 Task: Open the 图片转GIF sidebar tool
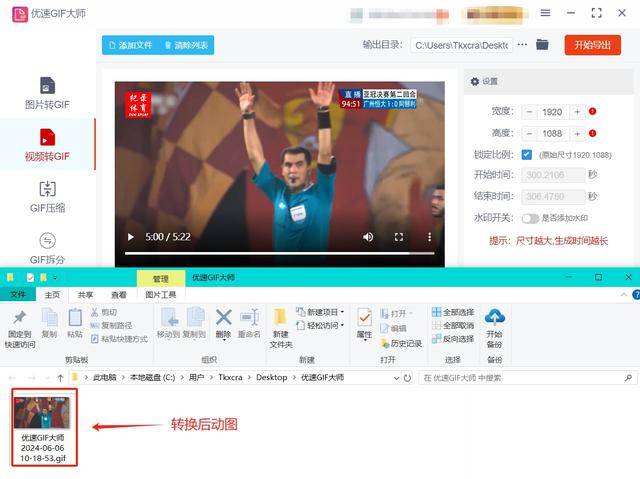[47, 93]
